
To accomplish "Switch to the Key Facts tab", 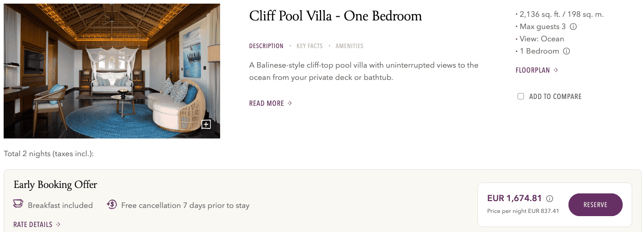I will point(309,46).
